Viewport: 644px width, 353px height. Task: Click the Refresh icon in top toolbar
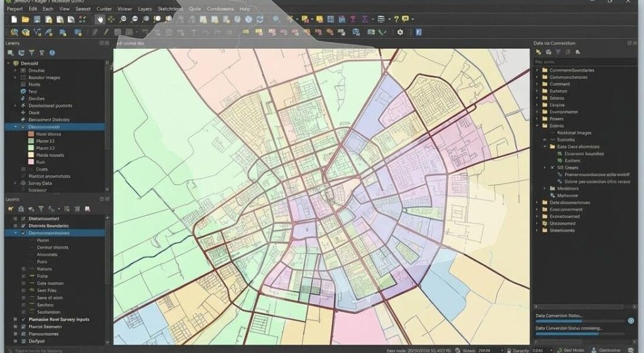pyautogui.click(x=260, y=19)
